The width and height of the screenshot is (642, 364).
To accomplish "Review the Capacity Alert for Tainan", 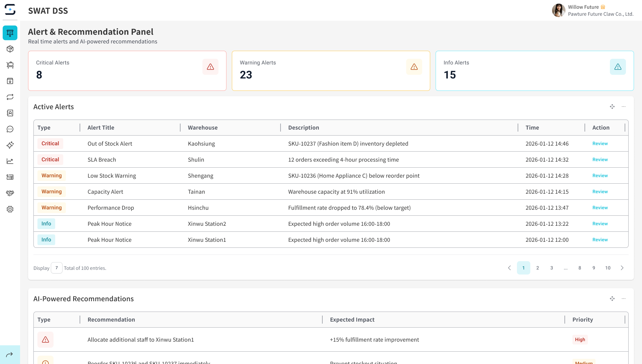I will click(x=600, y=192).
